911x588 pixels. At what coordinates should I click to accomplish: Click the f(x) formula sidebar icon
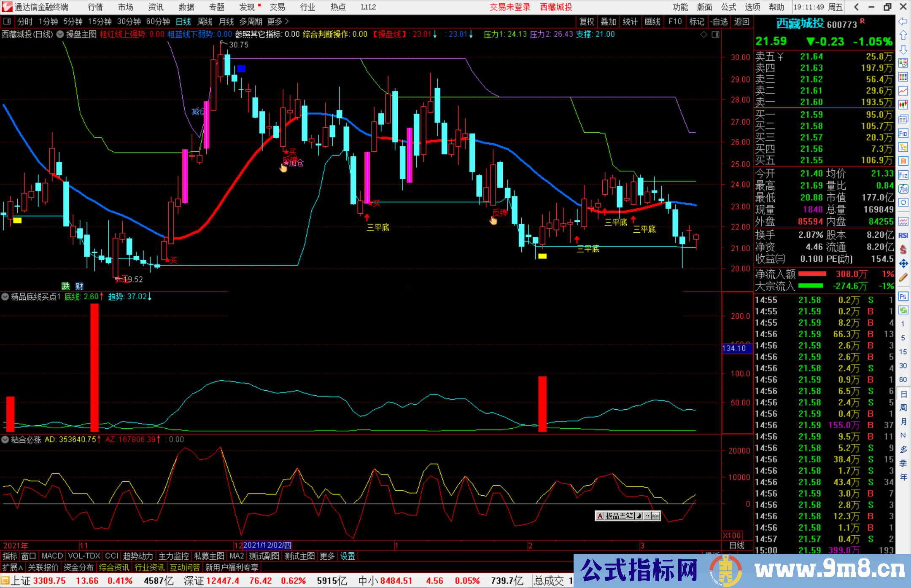click(903, 189)
